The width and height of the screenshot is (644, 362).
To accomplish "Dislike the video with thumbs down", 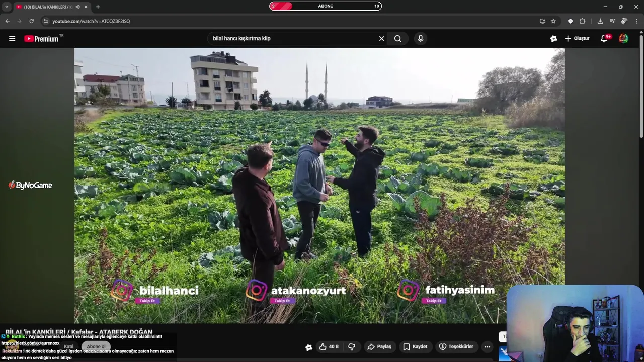I will (352, 347).
